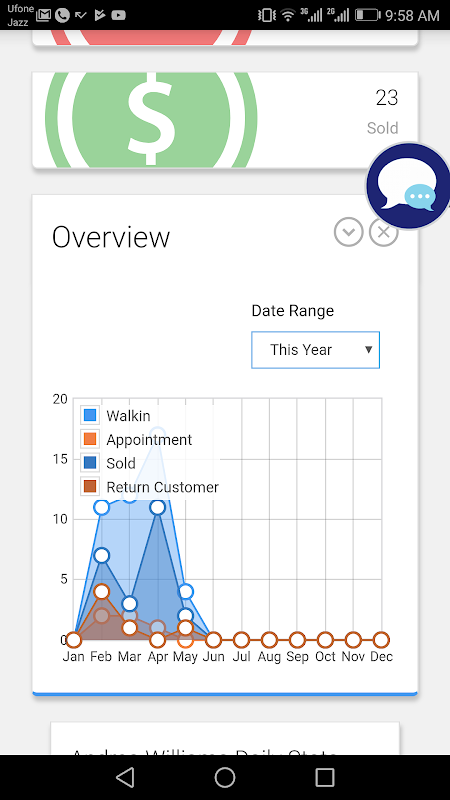Image resolution: width=450 pixels, height=800 pixels.
Task: Tap the YouTube notification icon in status bar
Action: [118, 15]
